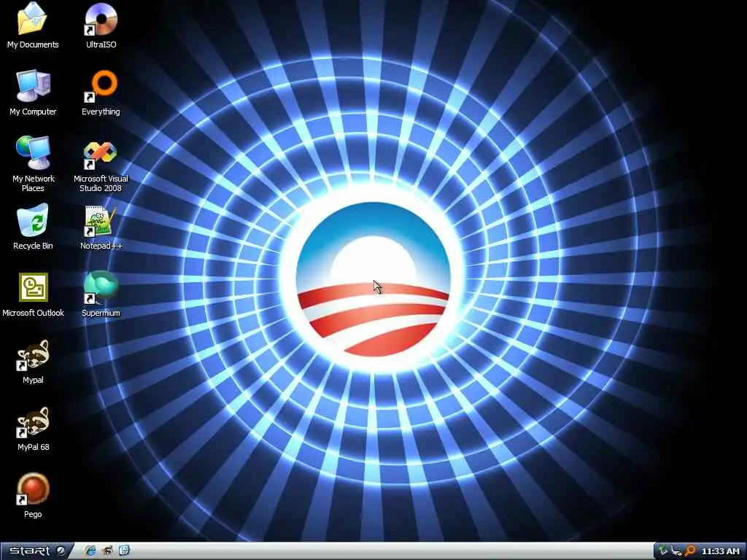Image resolution: width=747 pixels, height=560 pixels.
Task: Click the third Quick Launch blue icon
Action: click(124, 551)
